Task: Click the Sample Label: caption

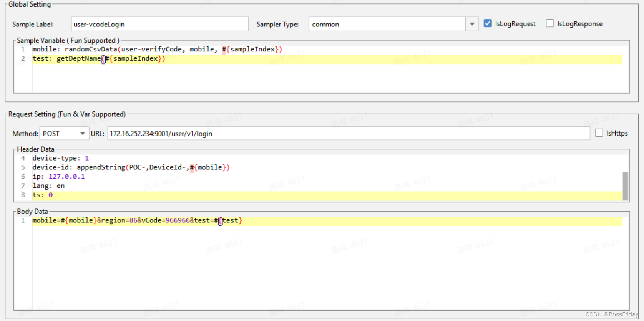Action: 33,24
